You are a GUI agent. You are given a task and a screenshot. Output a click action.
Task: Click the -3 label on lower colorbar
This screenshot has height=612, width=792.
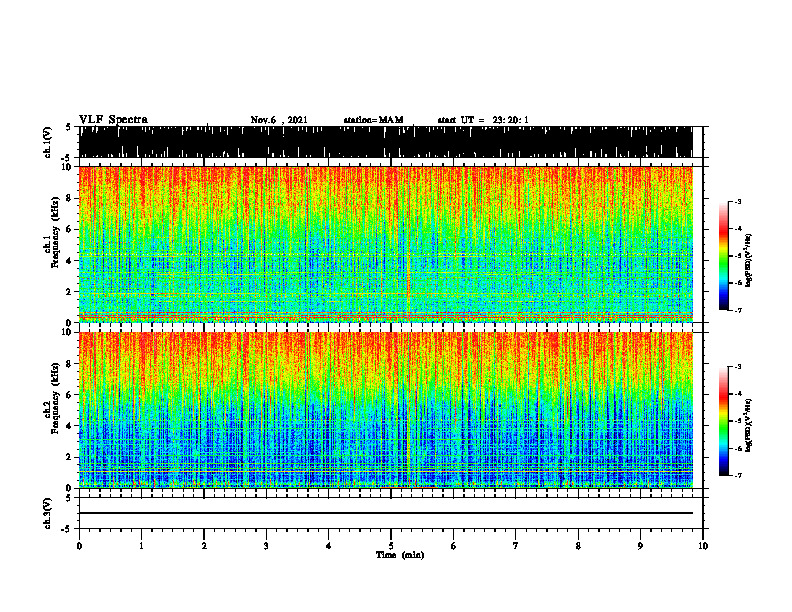(x=736, y=367)
